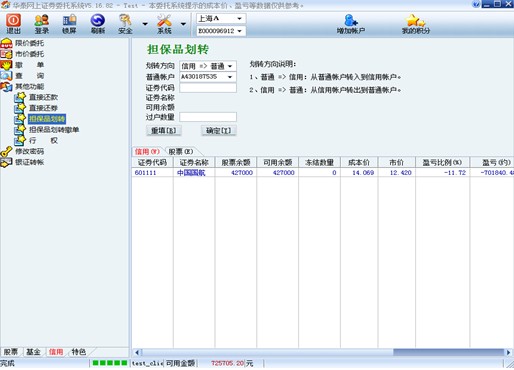Viewport: 514px width, 370px height.
Task: Click the 修改密码 key icon
Action: [6, 152]
